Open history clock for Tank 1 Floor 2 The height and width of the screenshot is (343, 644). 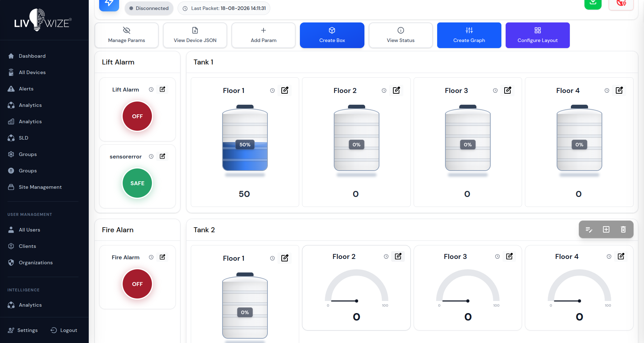click(x=384, y=90)
